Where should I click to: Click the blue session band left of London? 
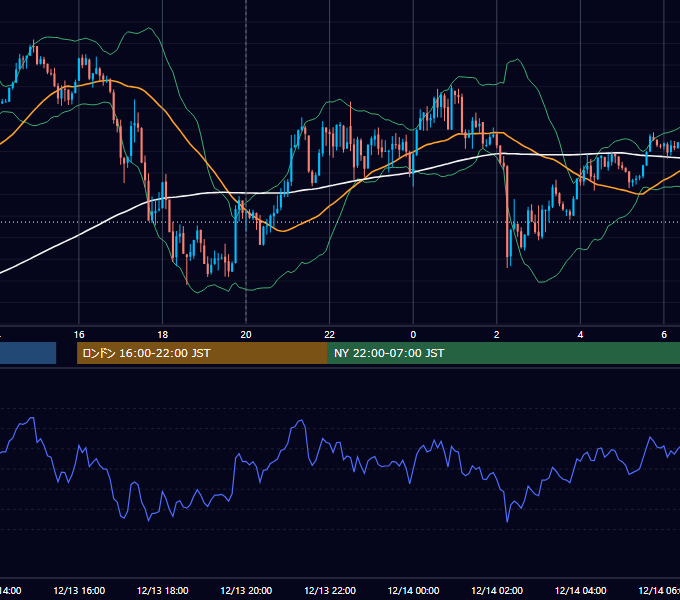pos(28,353)
